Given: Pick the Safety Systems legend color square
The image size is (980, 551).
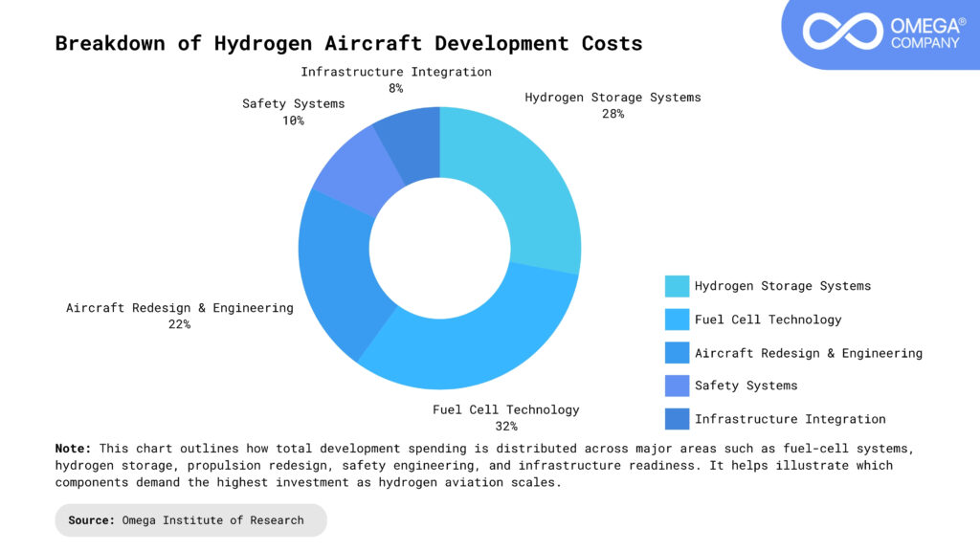Looking at the screenshot, I should tap(676, 386).
